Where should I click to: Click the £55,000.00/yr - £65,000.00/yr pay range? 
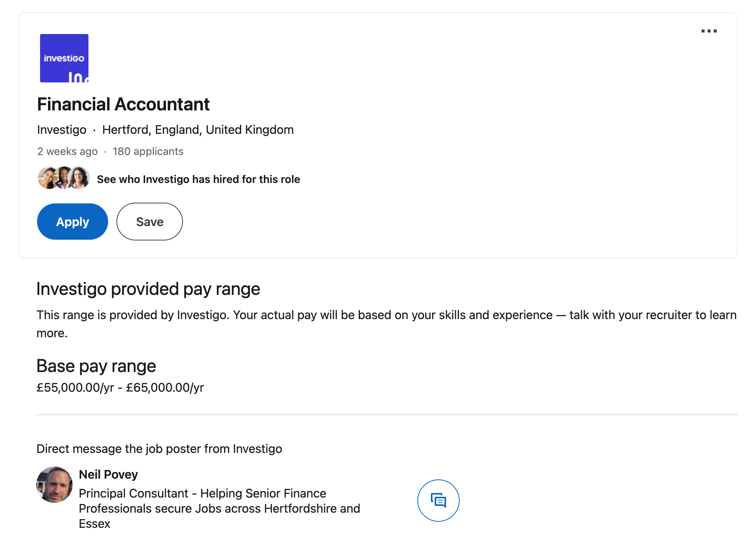click(120, 388)
